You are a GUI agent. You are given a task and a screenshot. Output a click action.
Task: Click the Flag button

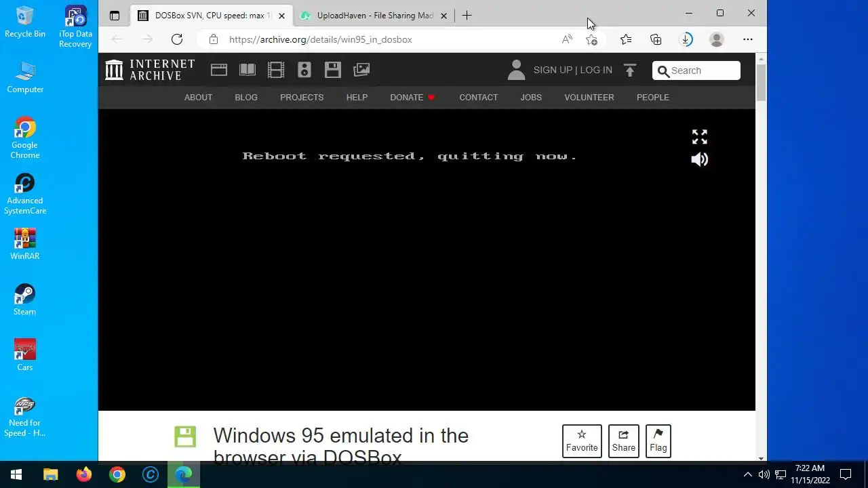tap(658, 441)
